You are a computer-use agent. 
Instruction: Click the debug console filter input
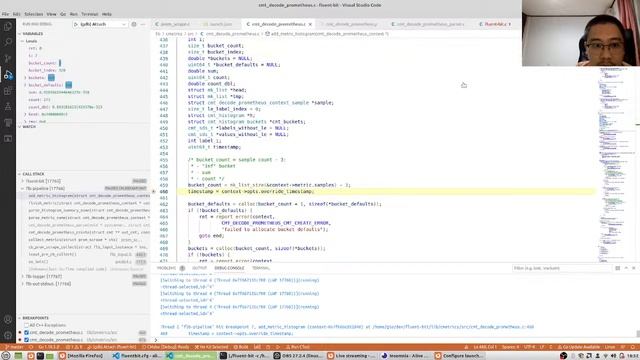pyautogui.click(x=562, y=268)
